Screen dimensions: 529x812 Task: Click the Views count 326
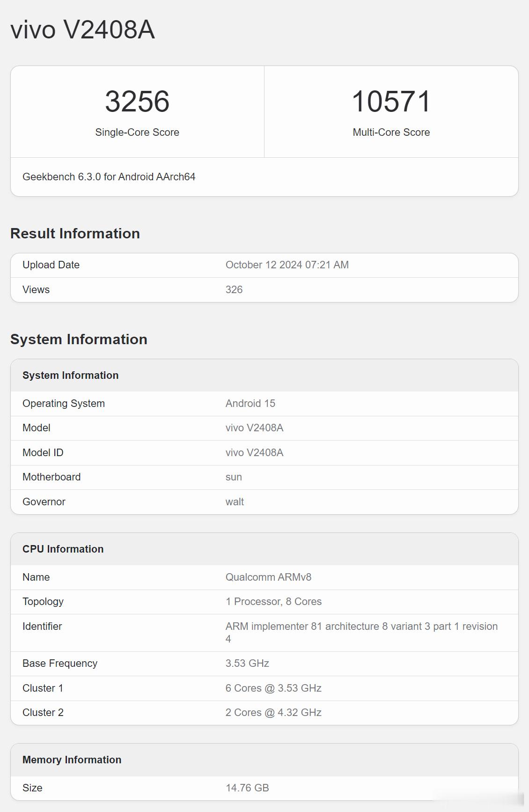point(234,290)
